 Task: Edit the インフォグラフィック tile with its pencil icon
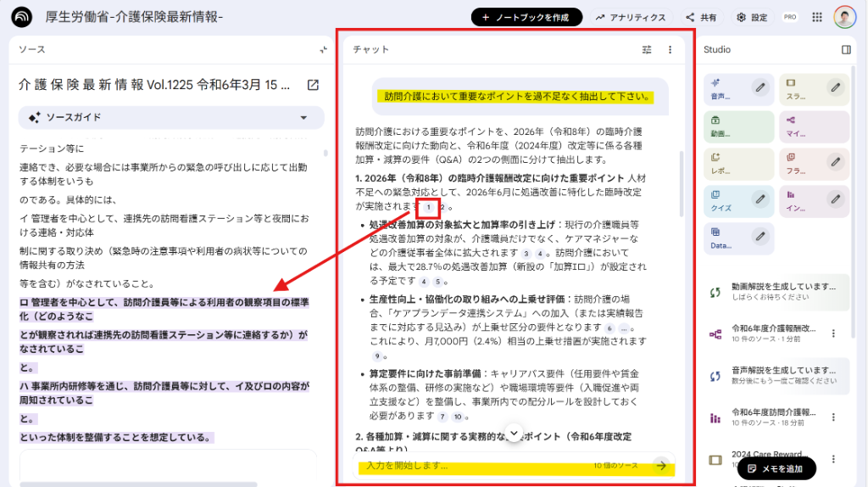pyautogui.click(x=835, y=199)
